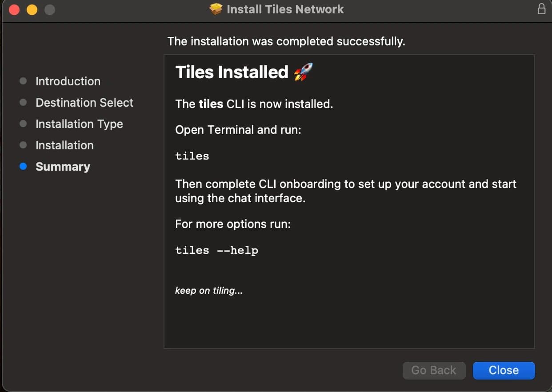Click the "tiles --help" command text
This screenshot has height=392, width=552.
(x=216, y=250)
